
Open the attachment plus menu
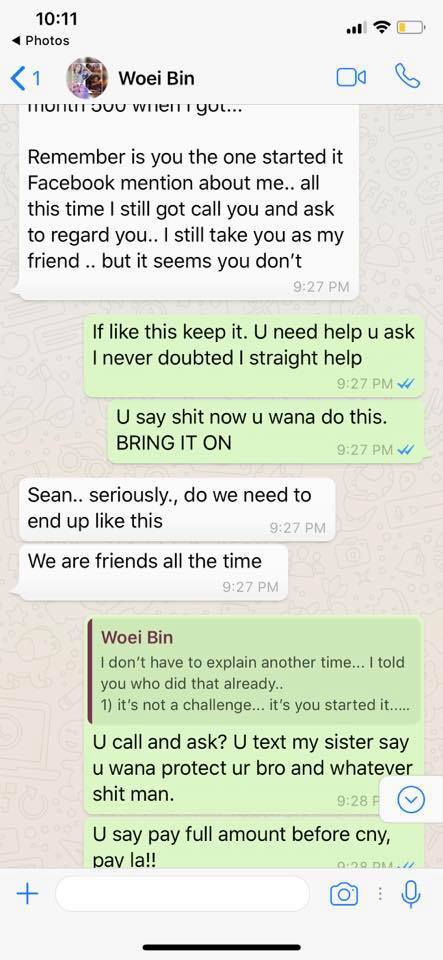[x=27, y=894]
